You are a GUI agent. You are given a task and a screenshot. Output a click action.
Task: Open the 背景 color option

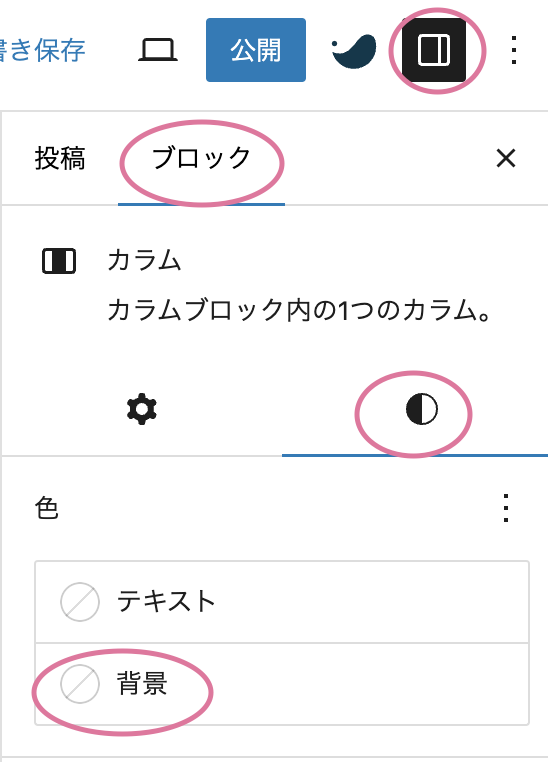(x=282, y=684)
